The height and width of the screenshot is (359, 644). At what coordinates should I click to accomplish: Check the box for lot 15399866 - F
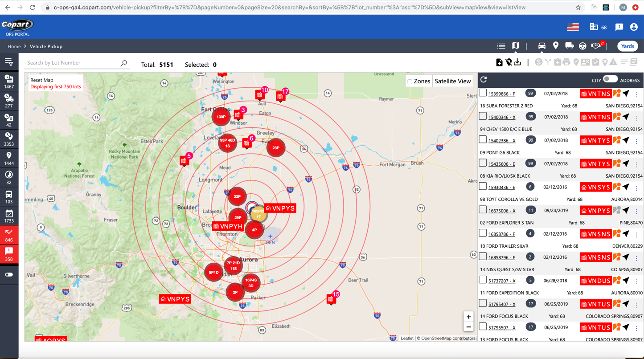[x=483, y=93]
